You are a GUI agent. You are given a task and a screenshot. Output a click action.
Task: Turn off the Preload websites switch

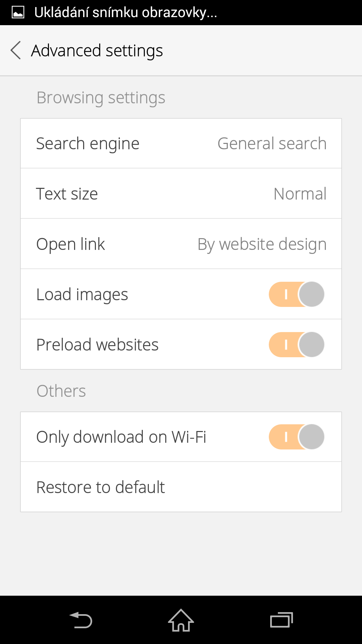296,344
